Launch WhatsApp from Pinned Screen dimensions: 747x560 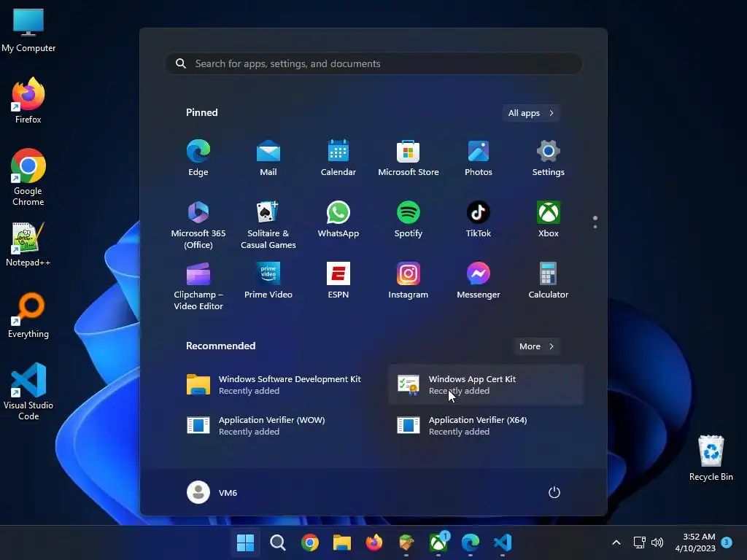[x=338, y=219]
